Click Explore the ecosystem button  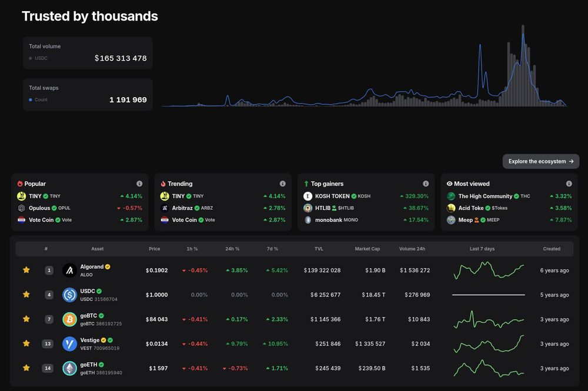[541, 161]
